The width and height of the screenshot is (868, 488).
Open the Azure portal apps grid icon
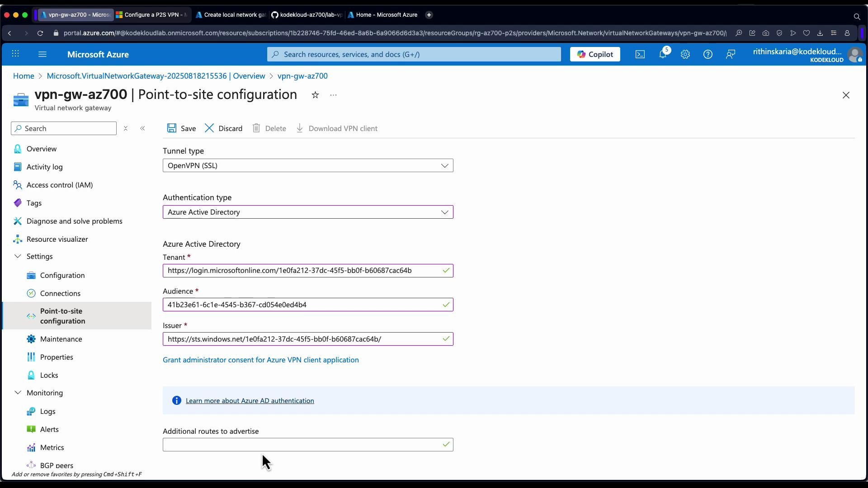(15, 54)
